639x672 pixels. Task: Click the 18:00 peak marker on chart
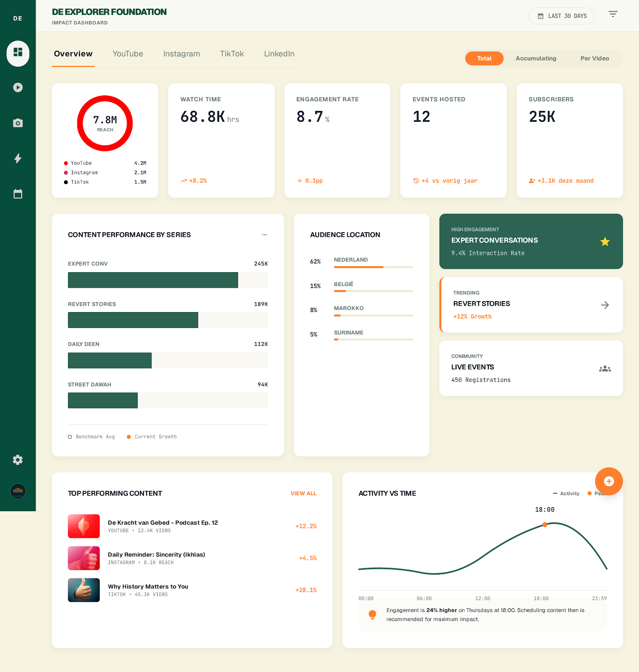coord(545,525)
